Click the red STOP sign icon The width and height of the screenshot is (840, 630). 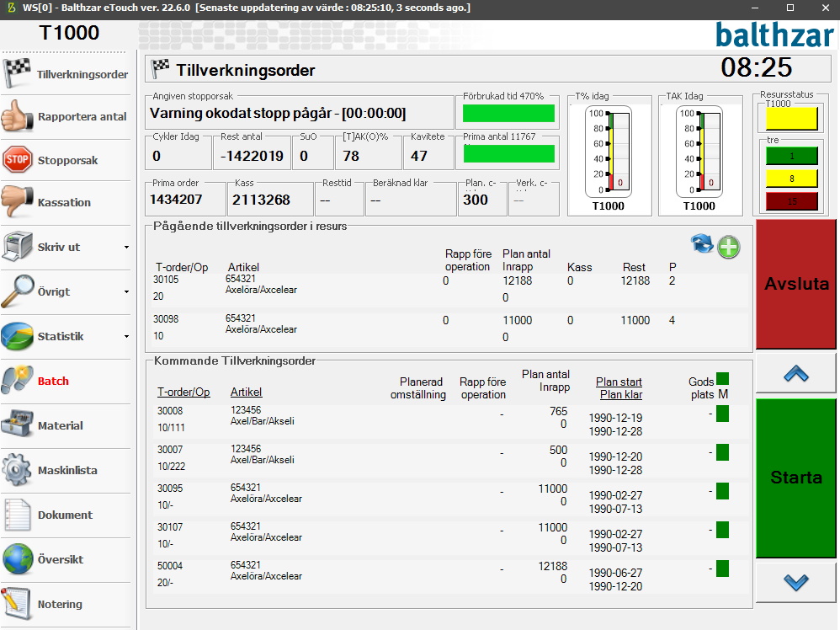click(x=17, y=160)
